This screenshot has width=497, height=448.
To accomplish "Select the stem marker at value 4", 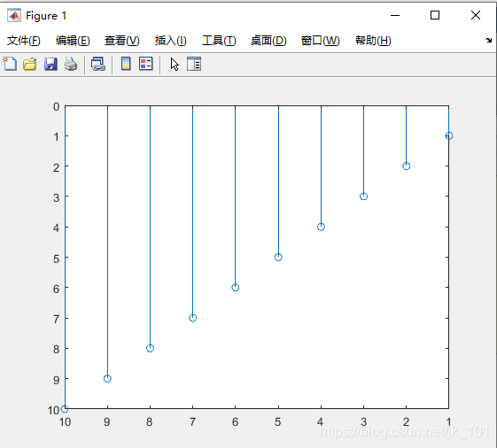I will click(321, 227).
